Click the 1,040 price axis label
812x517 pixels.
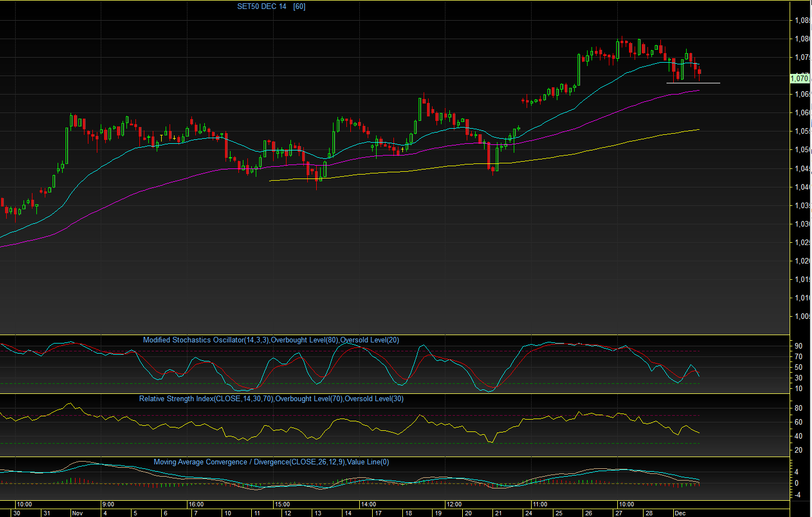point(802,187)
